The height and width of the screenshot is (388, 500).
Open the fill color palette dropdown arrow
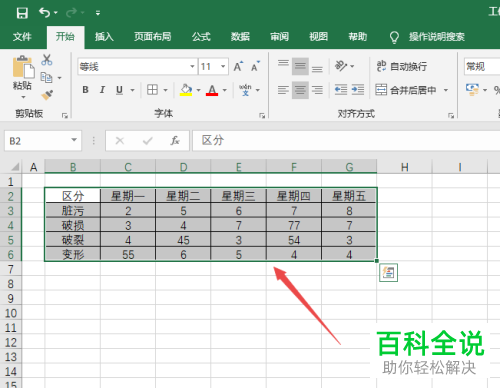pos(198,90)
